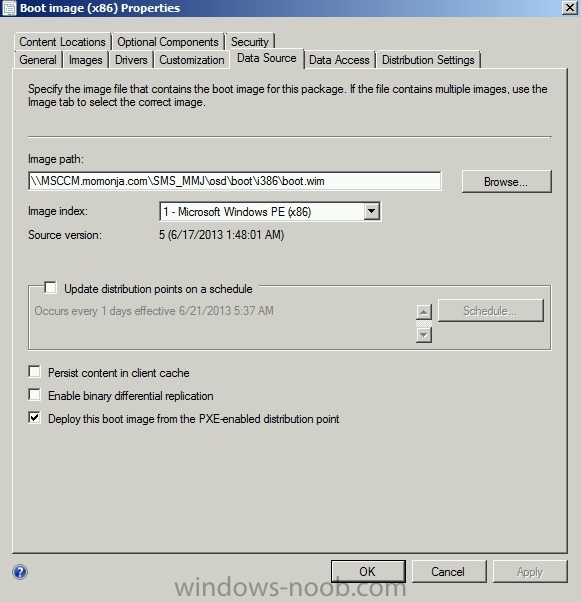
Task: Close the Boot image Properties dialog
Action: point(569,8)
